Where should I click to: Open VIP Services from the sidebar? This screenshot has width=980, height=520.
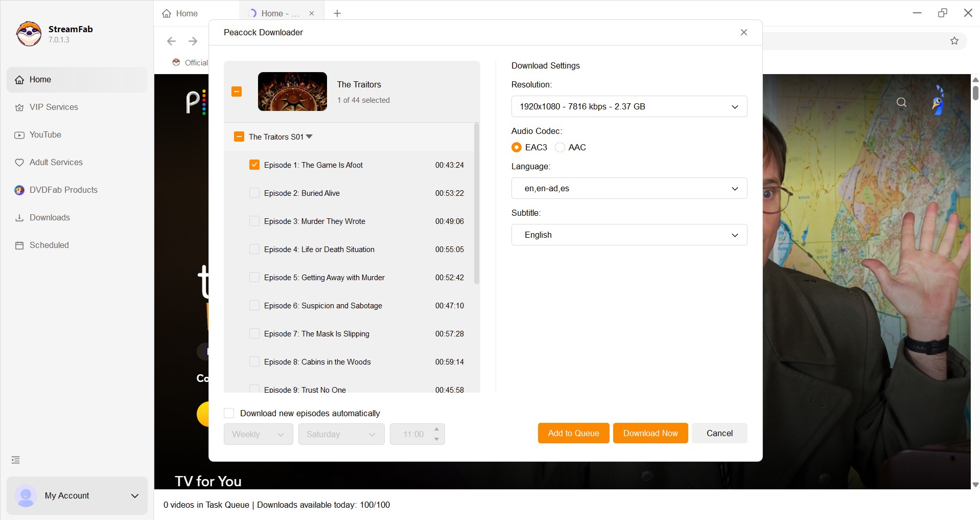54,107
